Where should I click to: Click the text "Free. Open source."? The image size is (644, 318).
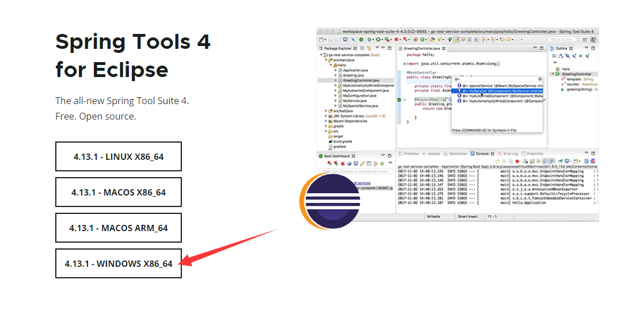(x=96, y=117)
